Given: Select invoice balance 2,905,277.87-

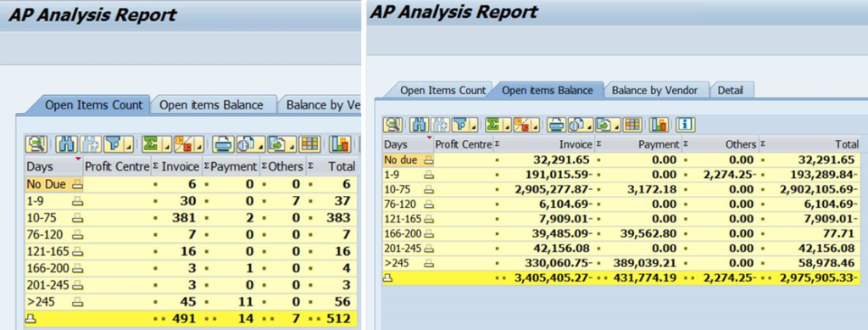Looking at the screenshot, I should pyautogui.click(x=553, y=189).
